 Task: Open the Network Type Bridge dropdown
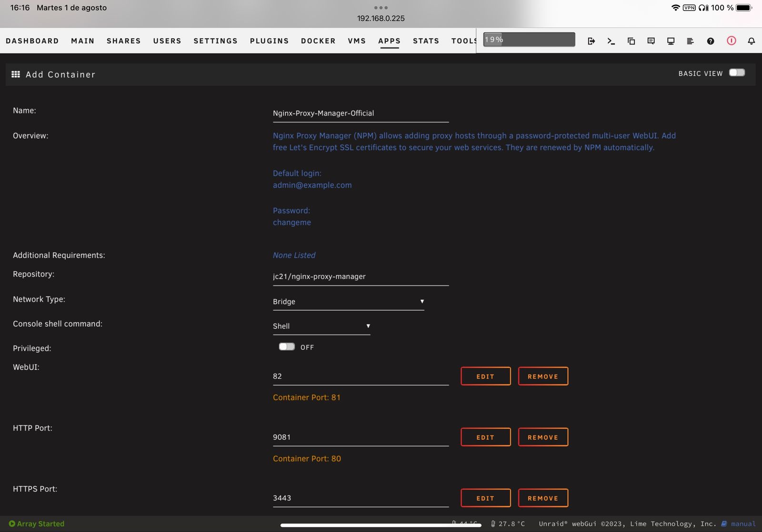point(349,302)
